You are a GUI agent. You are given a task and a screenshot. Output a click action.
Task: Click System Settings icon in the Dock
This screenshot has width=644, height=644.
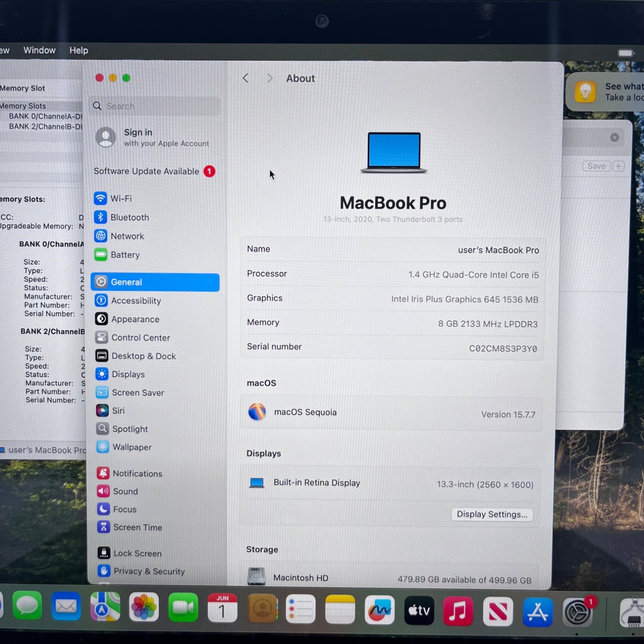coord(578,613)
